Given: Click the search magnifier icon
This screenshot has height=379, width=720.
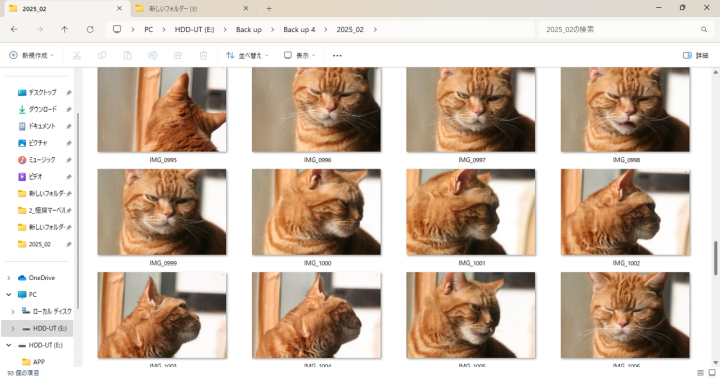Looking at the screenshot, I should (x=704, y=29).
